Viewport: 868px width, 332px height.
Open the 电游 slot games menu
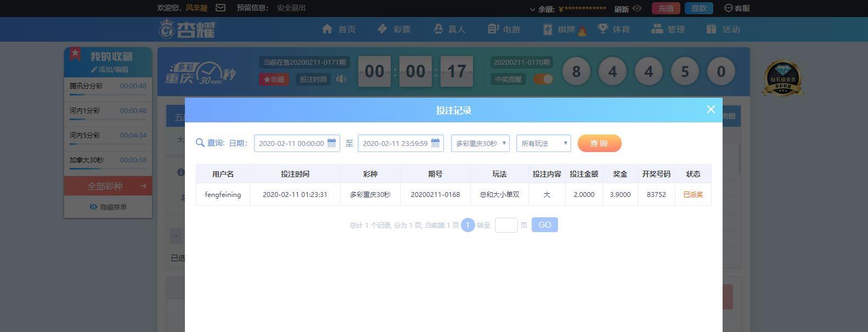pyautogui.click(x=504, y=29)
